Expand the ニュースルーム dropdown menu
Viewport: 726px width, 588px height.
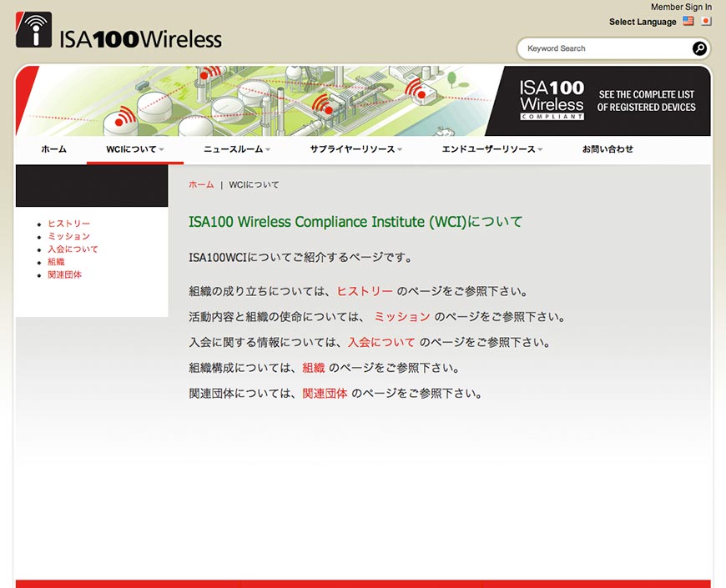(237, 149)
